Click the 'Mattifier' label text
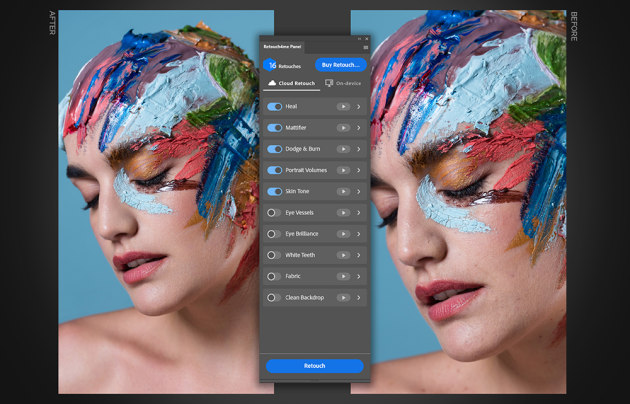The height and width of the screenshot is (404, 630). [296, 128]
